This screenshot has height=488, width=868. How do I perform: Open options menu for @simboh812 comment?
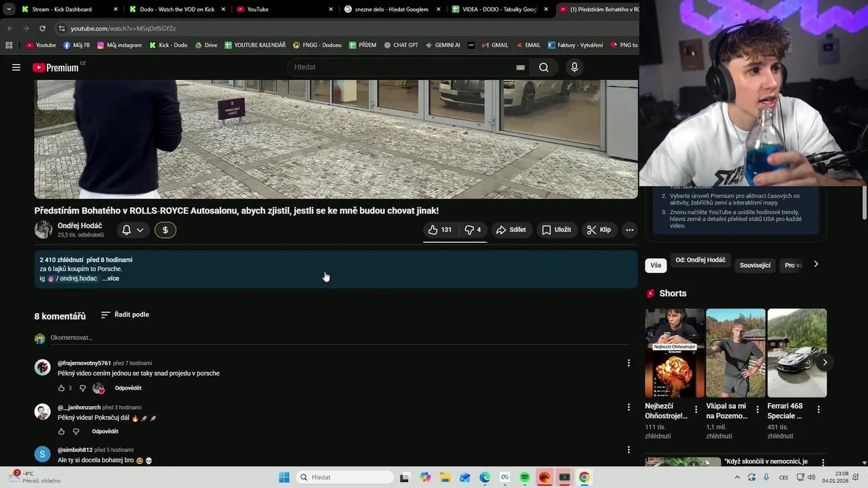pos(629,450)
